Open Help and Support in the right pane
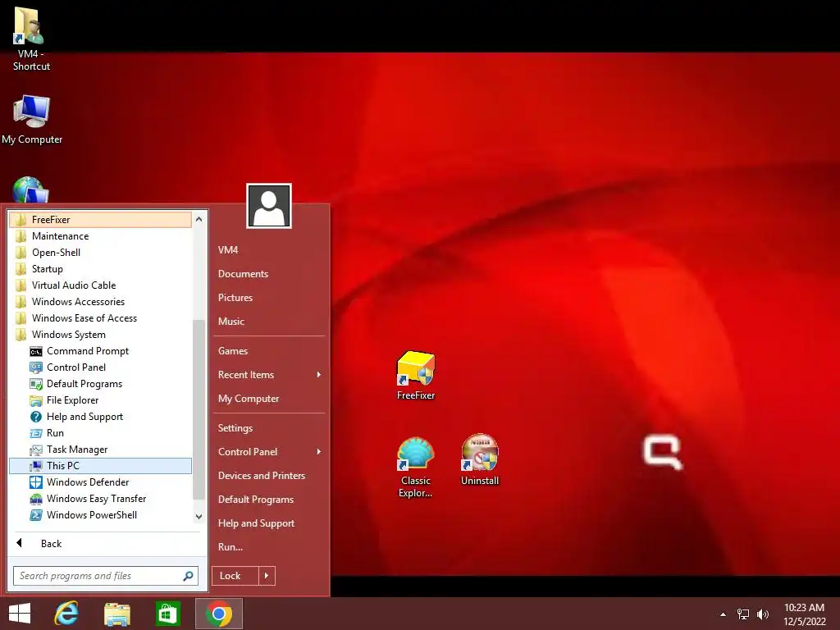The height and width of the screenshot is (630, 840). point(269,523)
